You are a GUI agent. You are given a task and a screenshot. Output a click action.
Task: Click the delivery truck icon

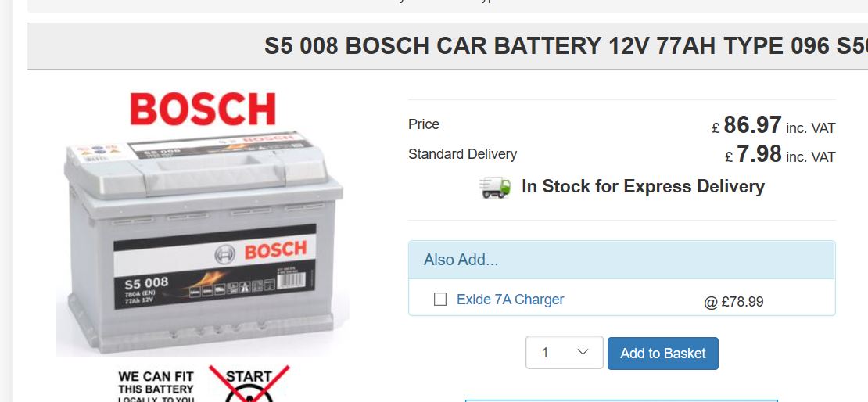click(x=495, y=187)
